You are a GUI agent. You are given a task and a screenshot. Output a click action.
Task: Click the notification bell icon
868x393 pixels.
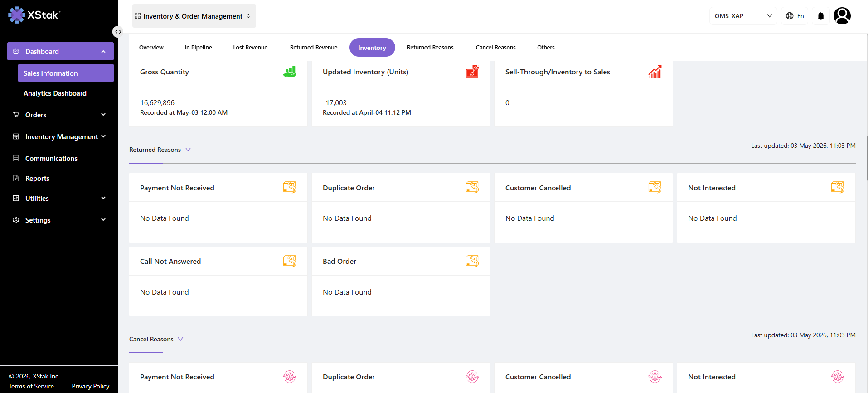[820, 16]
